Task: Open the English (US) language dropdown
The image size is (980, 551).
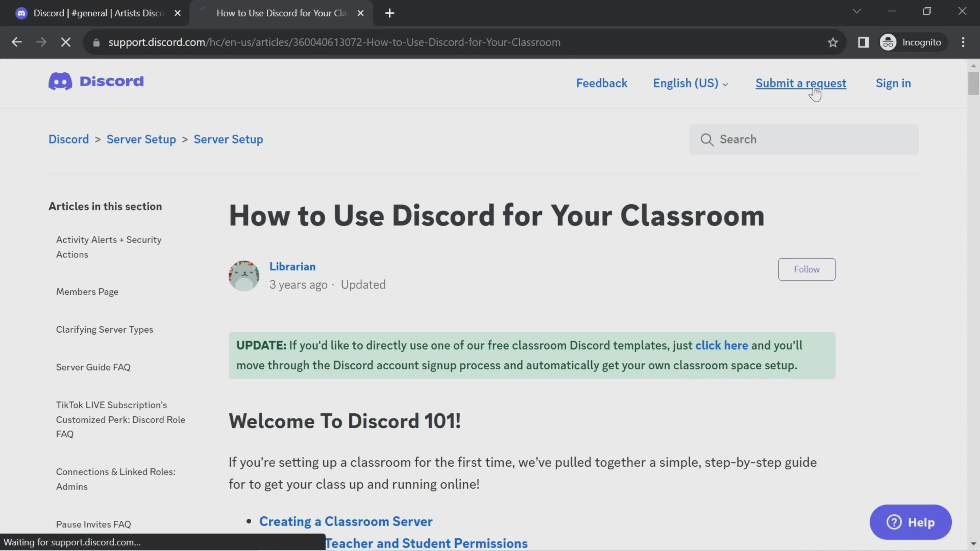Action: click(x=690, y=83)
